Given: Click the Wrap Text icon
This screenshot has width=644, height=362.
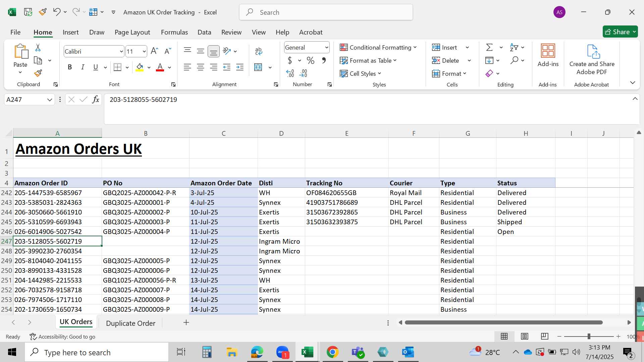Looking at the screenshot, I should (258, 51).
